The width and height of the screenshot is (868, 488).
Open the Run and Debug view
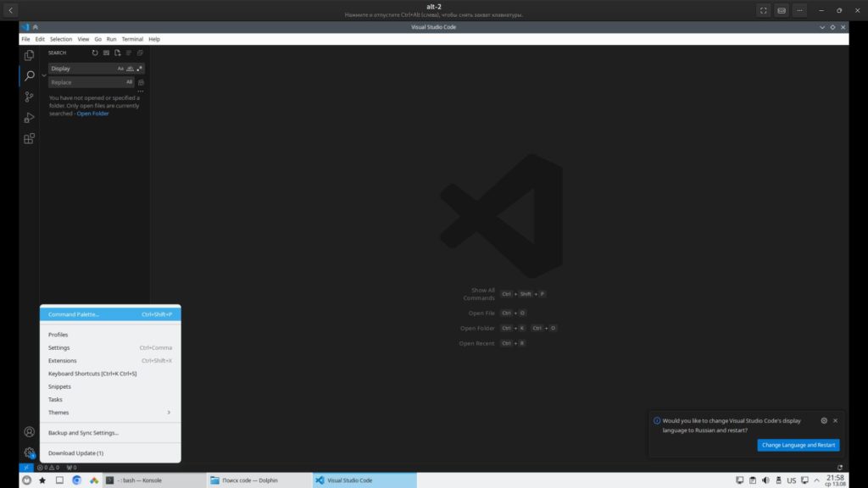(29, 118)
